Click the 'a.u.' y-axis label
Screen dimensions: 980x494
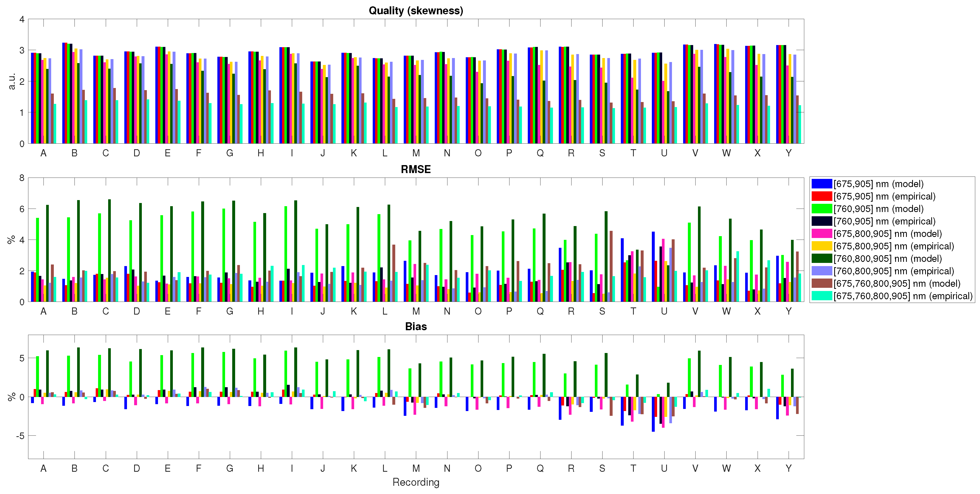[x=12, y=81]
